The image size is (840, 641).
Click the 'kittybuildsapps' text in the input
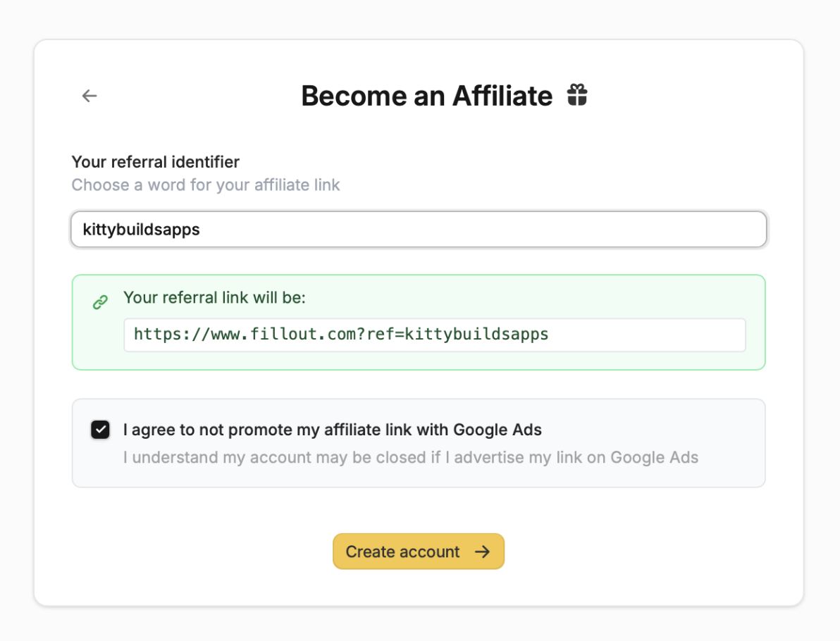coord(141,230)
